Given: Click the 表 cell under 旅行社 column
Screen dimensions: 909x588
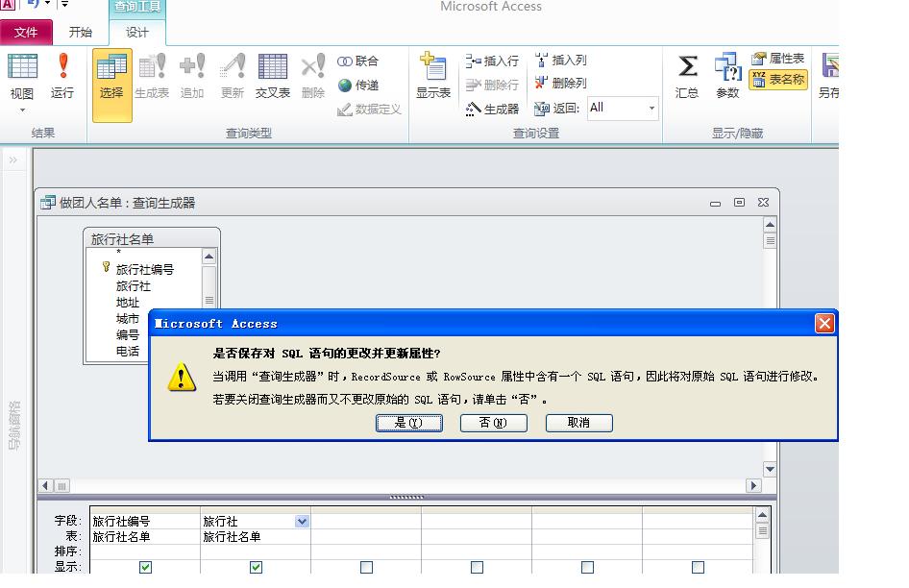Looking at the screenshot, I should tap(255, 537).
